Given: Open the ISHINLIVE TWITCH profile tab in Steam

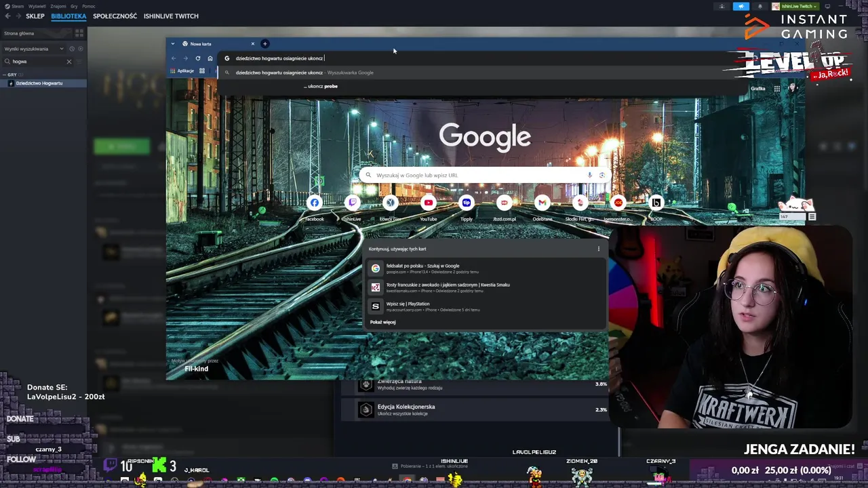Looking at the screenshot, I should pos(171,16).
